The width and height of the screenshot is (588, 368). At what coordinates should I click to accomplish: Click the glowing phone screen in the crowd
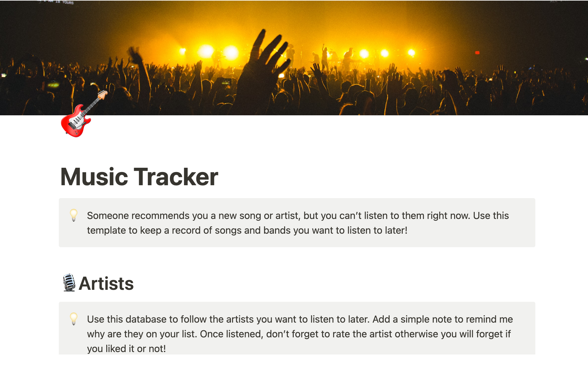[x=226, y=82]
